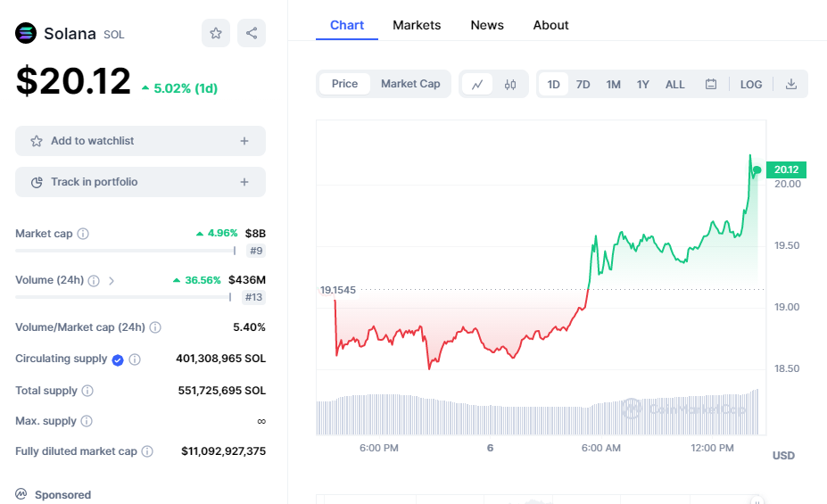
Task: Click volume rank #13 badge
Action: tap(253, 297)
